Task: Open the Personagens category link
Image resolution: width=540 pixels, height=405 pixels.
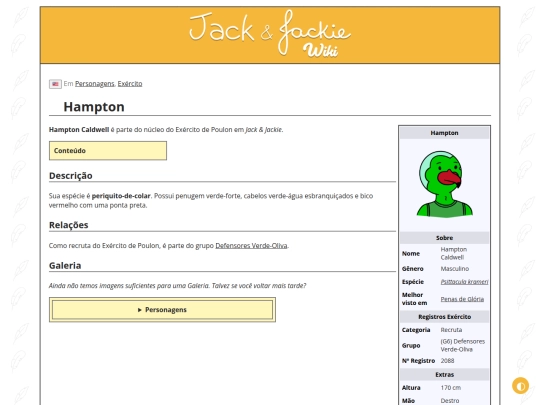Action: (x=95, y=84)
